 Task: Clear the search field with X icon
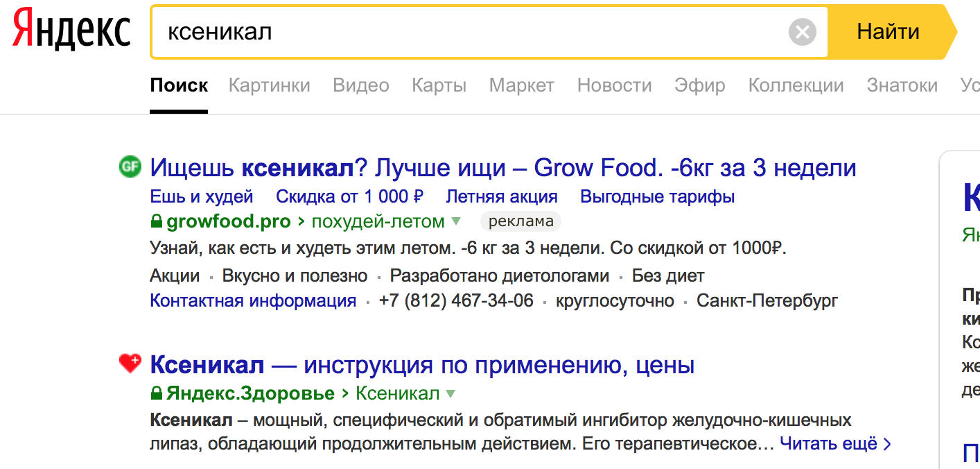802,32
